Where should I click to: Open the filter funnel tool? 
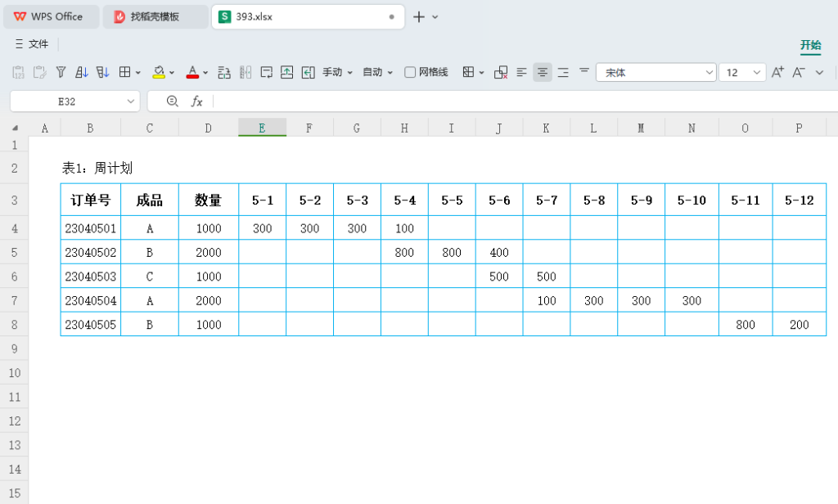(x=61, y=72)
